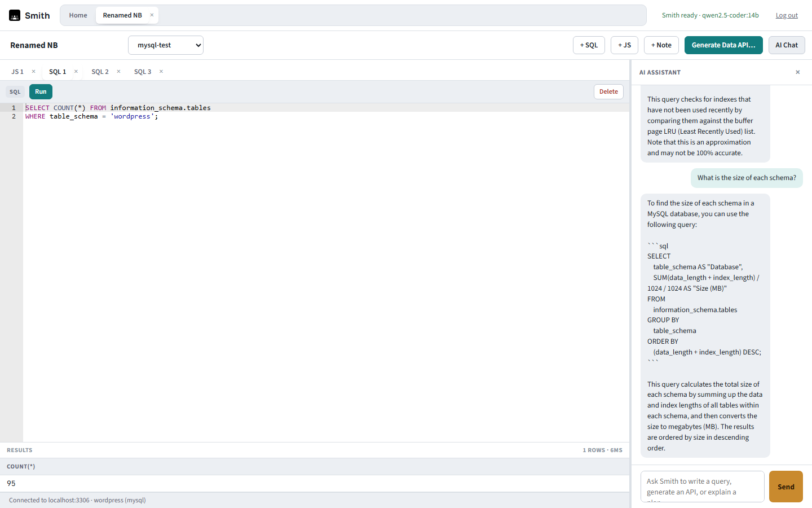The width and height of the screenshot is (812, 508).
Task: Select the result value 95
Action: (11, 483)
